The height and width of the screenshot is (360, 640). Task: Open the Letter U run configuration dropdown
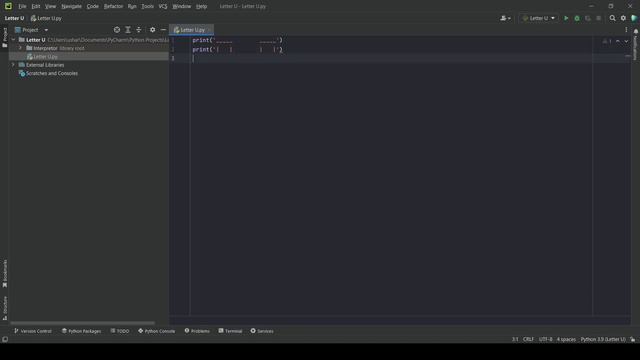[539, 18]
